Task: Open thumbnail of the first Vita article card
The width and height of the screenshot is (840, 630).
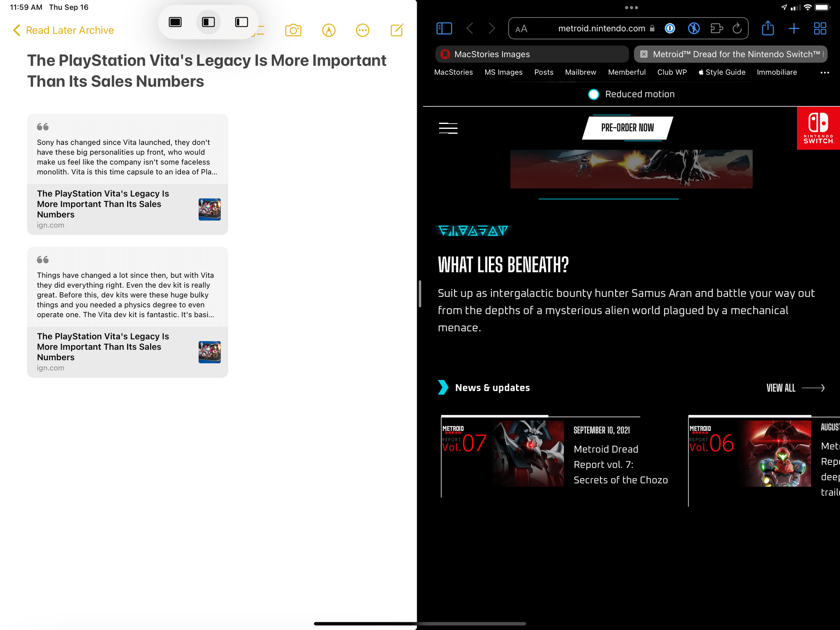Action: pyautogui.click(x=210, y=209)
